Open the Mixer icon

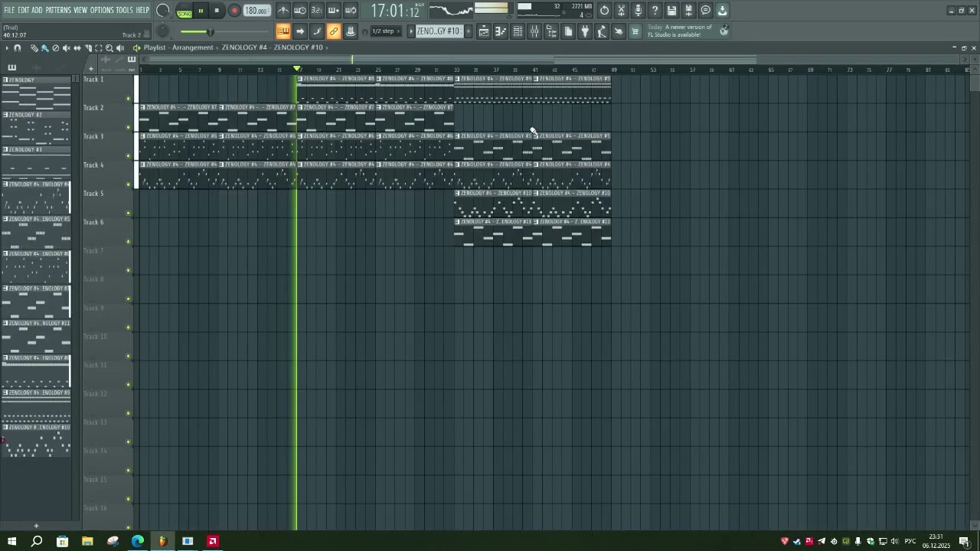click(534, 31)
